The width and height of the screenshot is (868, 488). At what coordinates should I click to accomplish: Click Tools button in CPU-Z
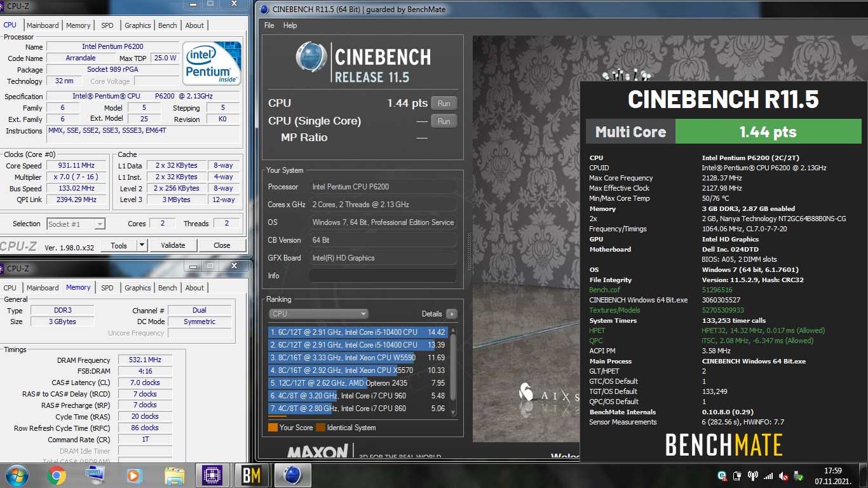[x=119, y=245]
